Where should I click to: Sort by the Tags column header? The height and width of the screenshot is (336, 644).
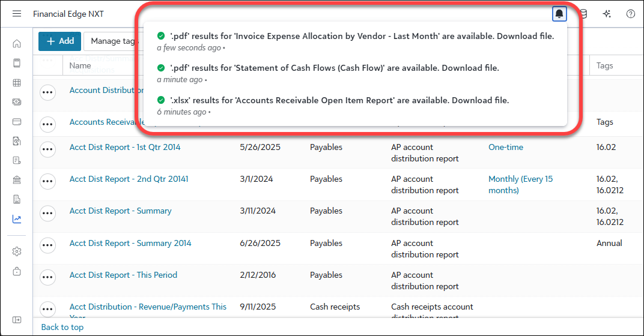[x=604, y=65]
